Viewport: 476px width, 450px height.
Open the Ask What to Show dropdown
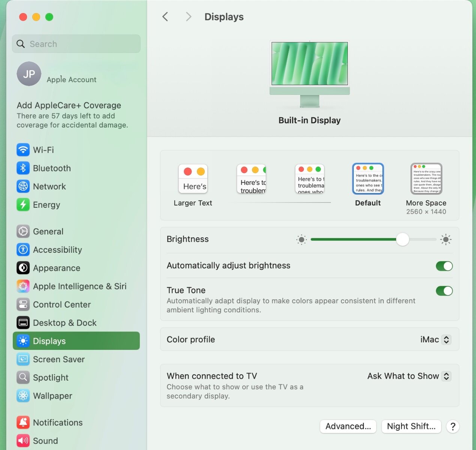click(x=409, y=376)
